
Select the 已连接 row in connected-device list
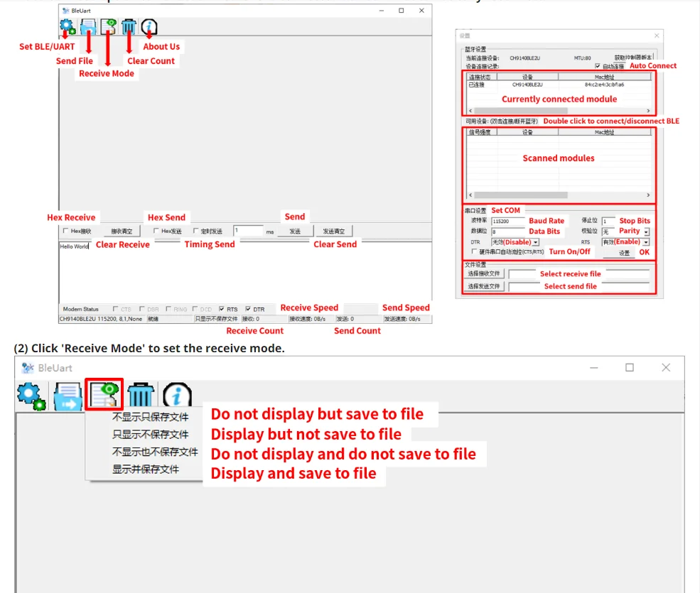click(559, 85)
